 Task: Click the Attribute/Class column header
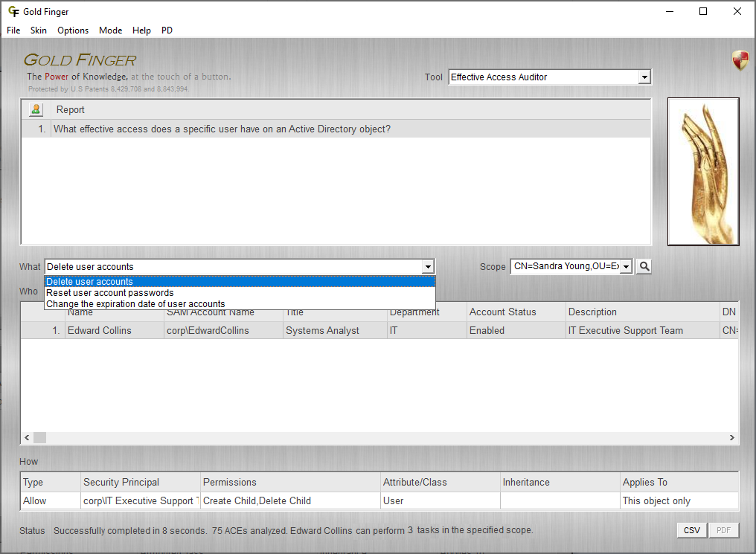pyautogui.click(x=441, y=482)
